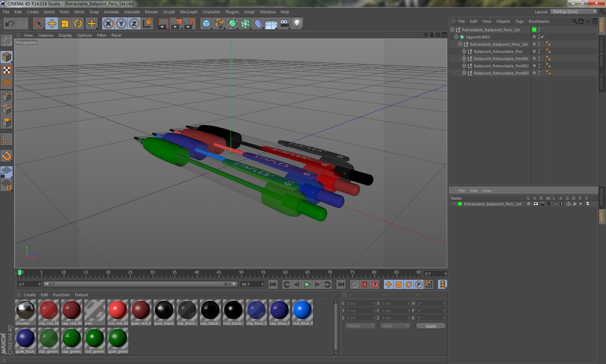This screenshot has width=606, height=364.
Task: Switch to Texture mode
Action: point(7,70)
